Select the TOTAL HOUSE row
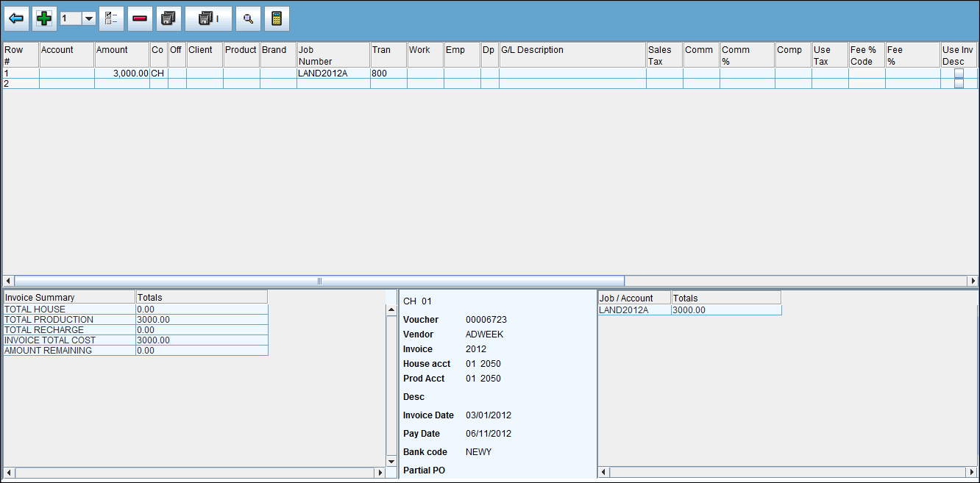This screenshot has width=980, height=483. click(x=135, y=310)
